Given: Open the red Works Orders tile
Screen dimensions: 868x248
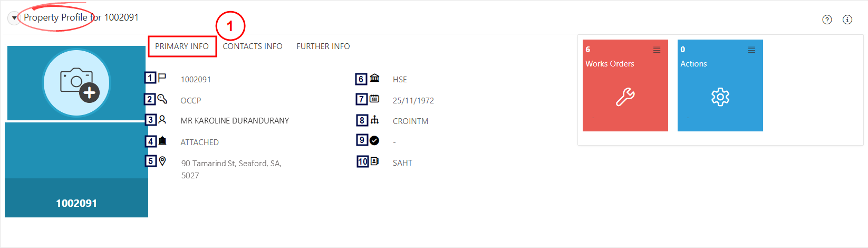Looking at the screenshot, I should pos(625,85).
